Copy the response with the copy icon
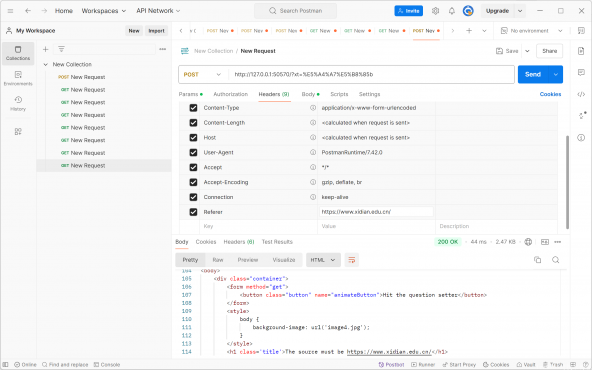The width and height of the screenshot is (592, 370). point(538,260)
